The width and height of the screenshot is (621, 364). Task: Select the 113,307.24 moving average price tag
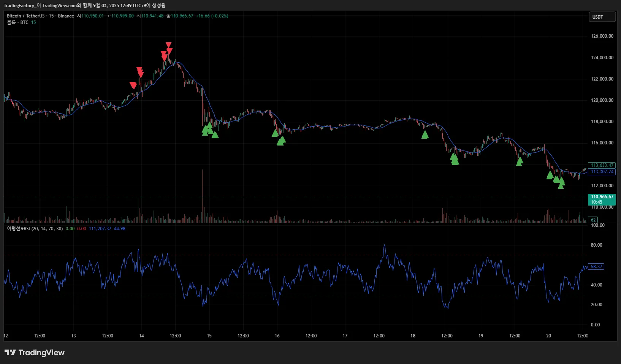pyautogui.click(x=602, y=172)
